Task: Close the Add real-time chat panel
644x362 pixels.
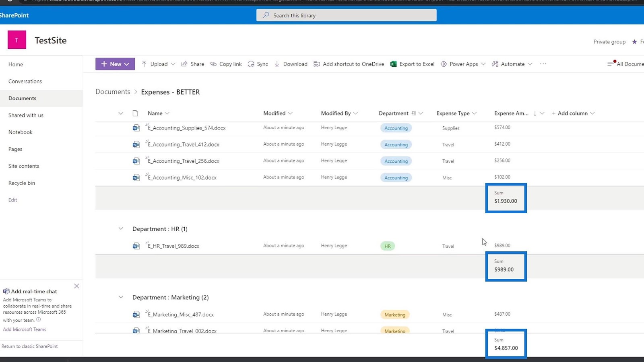Action: tap(76, 286)
